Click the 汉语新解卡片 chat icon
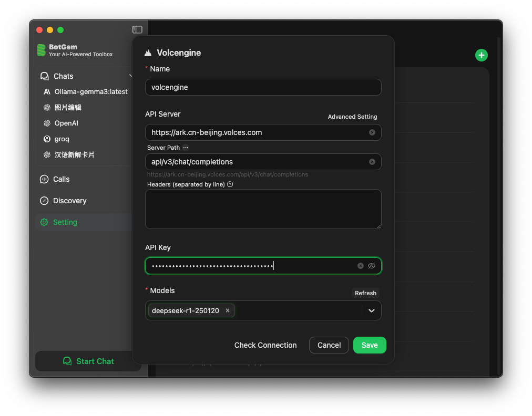This screenshot has width=532, height=416. (47, 154)
